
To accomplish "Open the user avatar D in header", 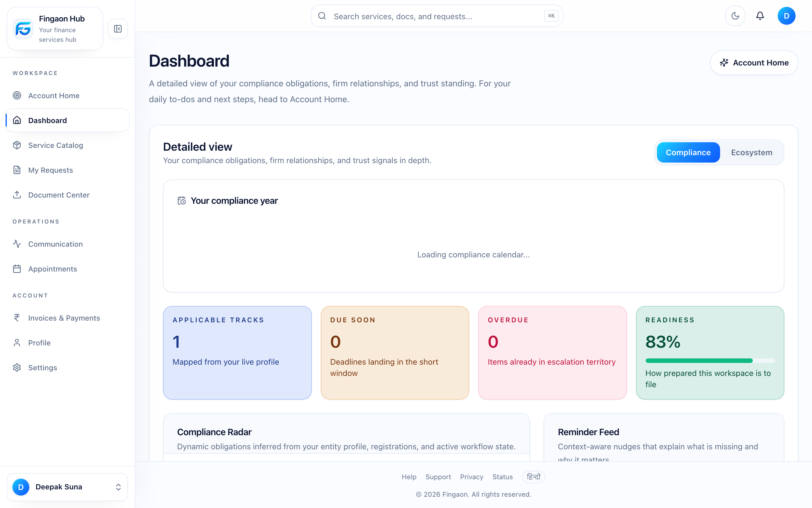I will pos(786,16).
